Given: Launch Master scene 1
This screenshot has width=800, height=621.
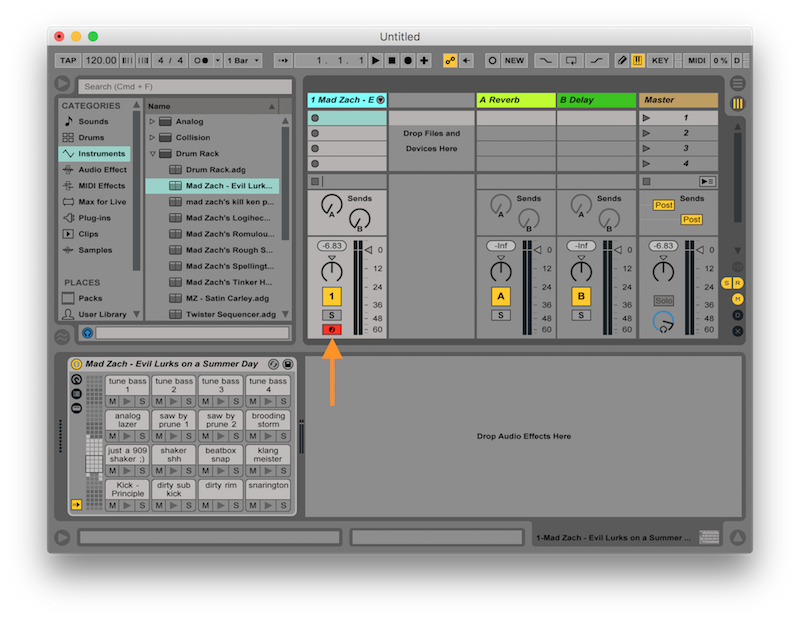Looking at the screenshot, I should 647,118.
